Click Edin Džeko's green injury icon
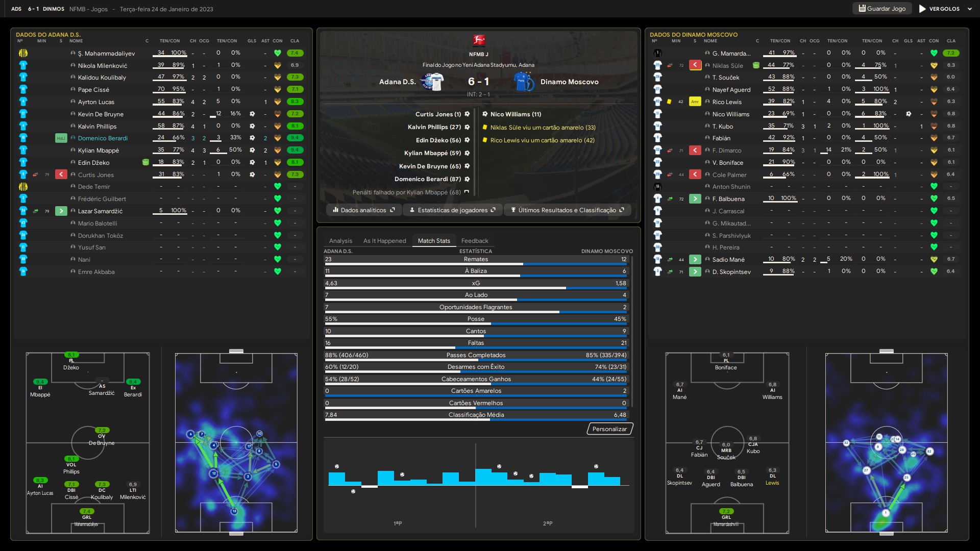980x551 pixels. coord(145,162)
